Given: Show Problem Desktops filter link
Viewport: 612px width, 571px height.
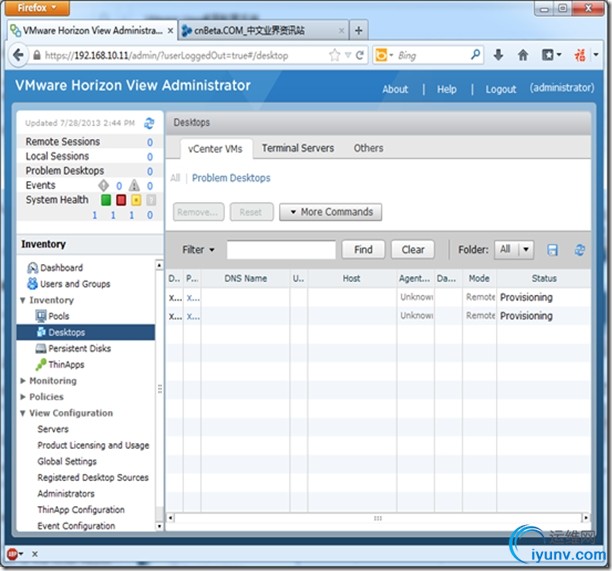Looking at the screenshot, I should pos(231,178).
